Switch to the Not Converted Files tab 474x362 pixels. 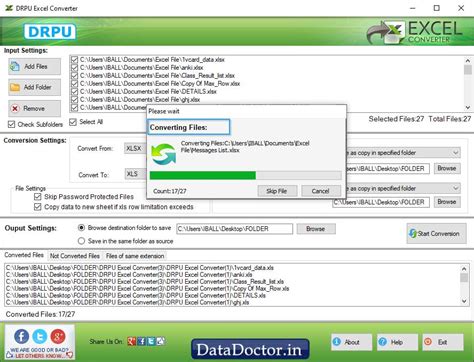(x=75, y=256)
